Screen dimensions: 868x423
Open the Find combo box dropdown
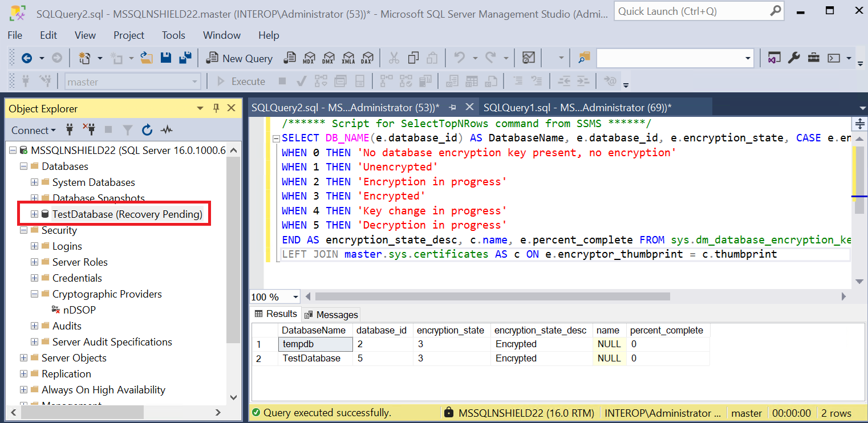point(748,58)
